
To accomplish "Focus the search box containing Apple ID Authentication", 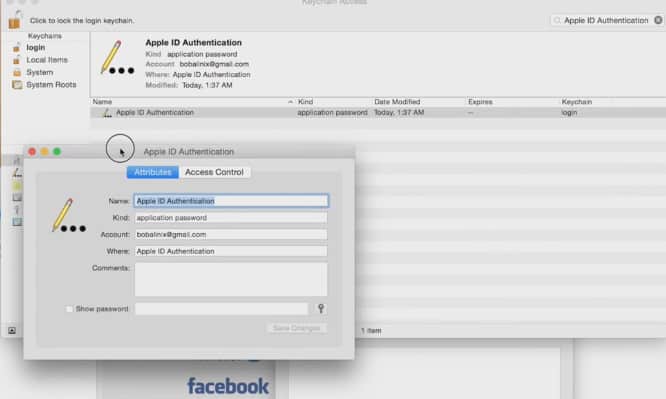I will (x=606, y=20).
